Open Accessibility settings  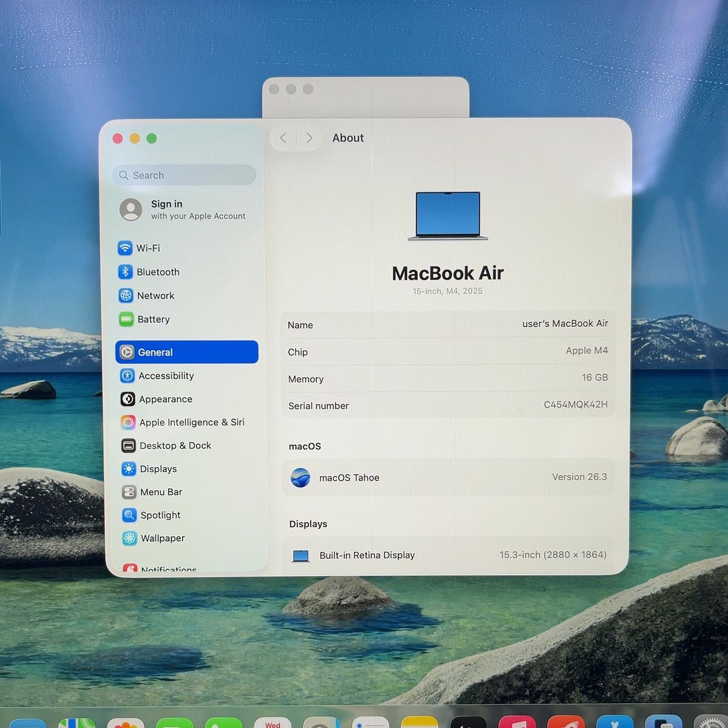[157, 376]
